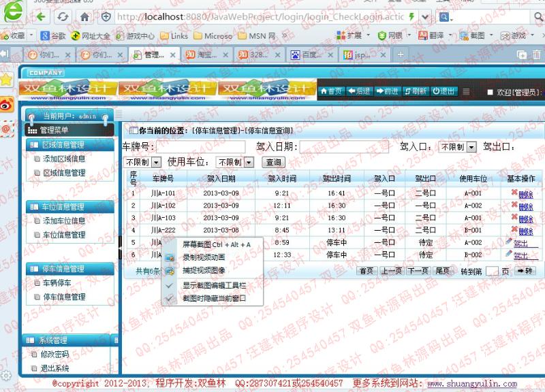545x392 pixels.
Task: Open the 使用车位 不限制 dropdown
Action: point(234,162)
